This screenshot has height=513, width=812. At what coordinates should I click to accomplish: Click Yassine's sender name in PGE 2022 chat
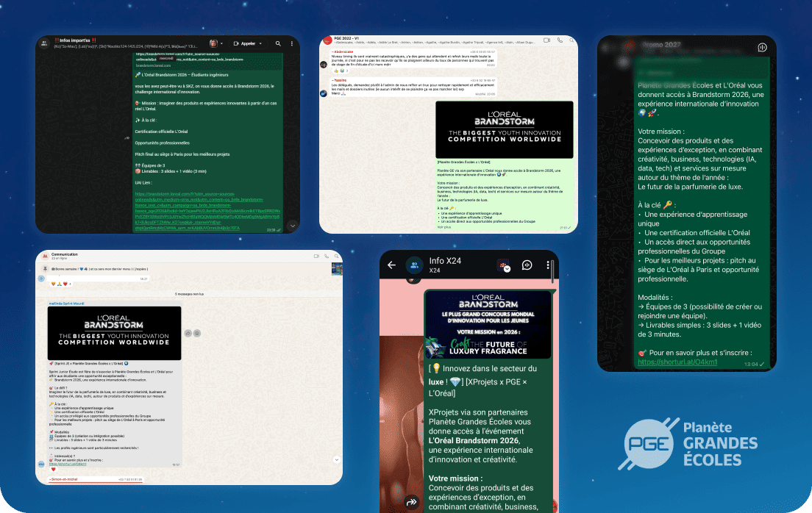pos(340,80)
